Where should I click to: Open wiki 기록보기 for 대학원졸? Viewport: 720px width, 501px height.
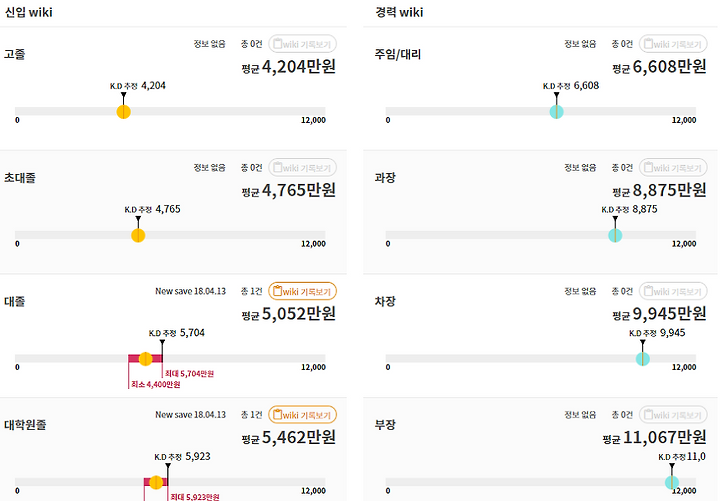303,415
